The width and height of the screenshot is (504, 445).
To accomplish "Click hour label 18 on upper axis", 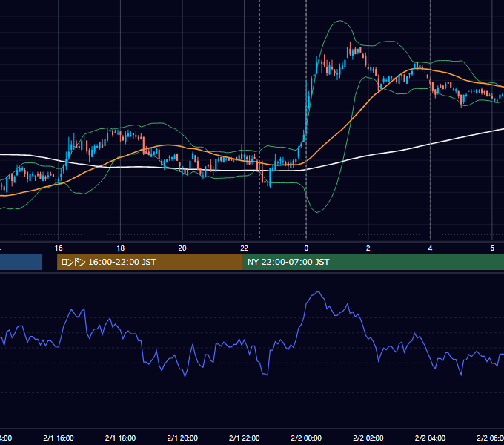I will (x=120, y=248).
